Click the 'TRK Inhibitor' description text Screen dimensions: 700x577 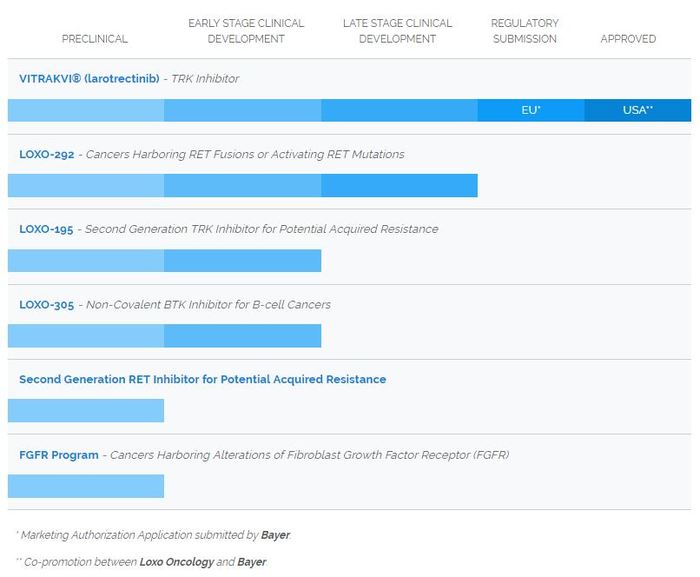pos(205,79)
